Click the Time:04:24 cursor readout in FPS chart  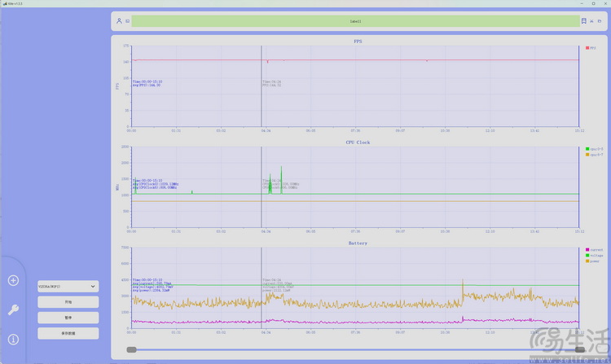point(271,81)
